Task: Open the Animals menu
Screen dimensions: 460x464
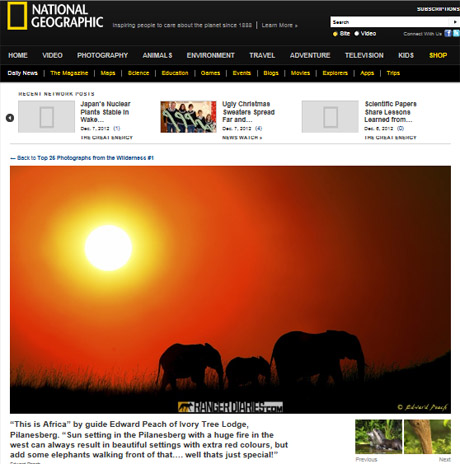Action: pyautogui.click(x=157, y=55)
